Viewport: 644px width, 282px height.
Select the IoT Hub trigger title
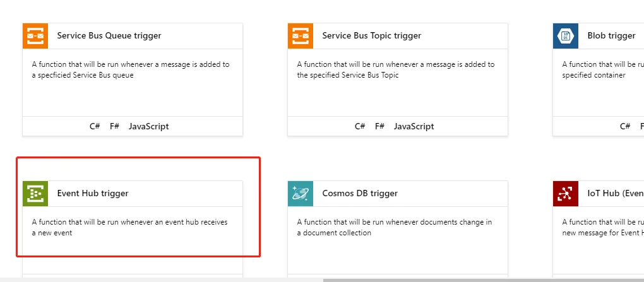click(616, 193)
